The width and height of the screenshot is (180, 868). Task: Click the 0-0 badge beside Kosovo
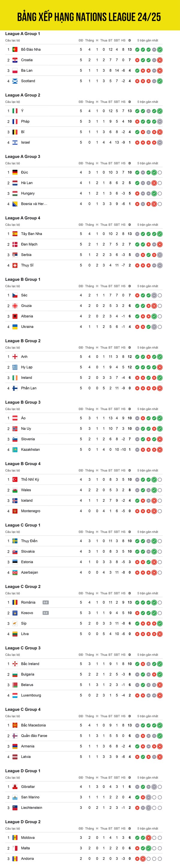click(x=46, y=613)
